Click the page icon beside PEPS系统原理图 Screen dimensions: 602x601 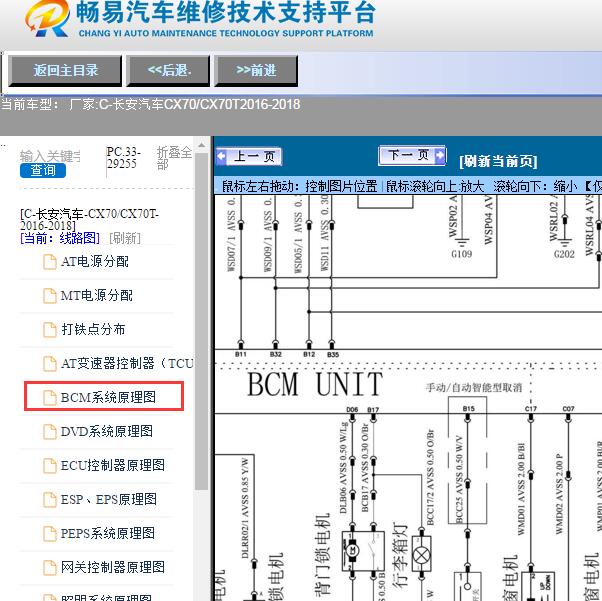tap(50, 533)
